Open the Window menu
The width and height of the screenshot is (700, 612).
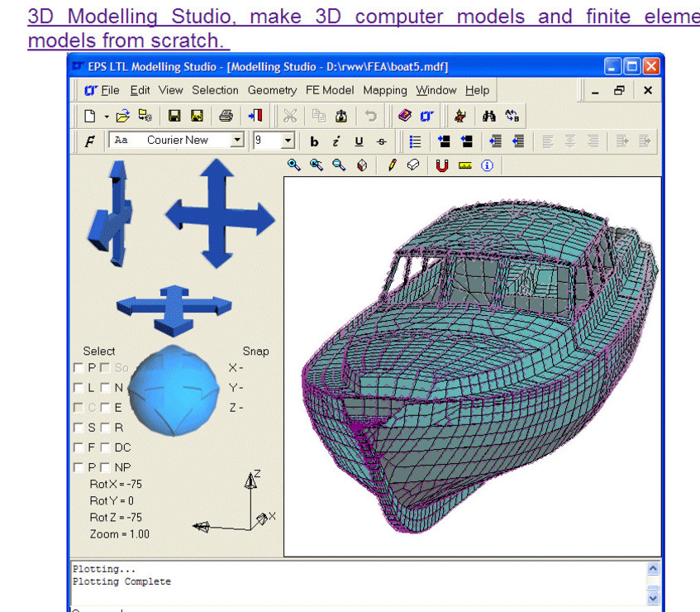click(x=436, y=90)
